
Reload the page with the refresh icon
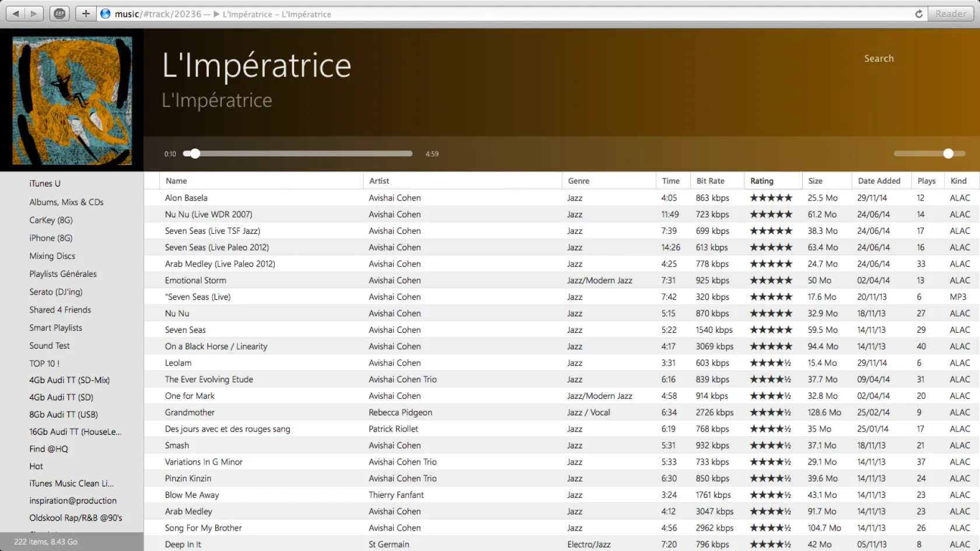point(919,14)
